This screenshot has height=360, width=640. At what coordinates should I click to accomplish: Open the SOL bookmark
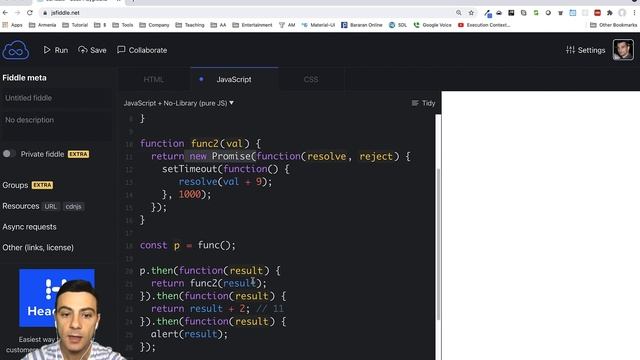click(x=398, y=25)
